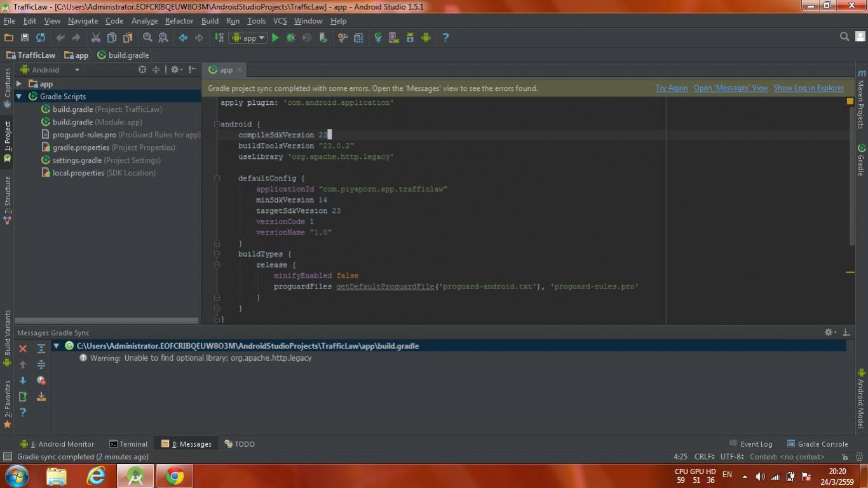868x488 pixels.
Task: Open the Refactor menu
Action: coord(179,21)
